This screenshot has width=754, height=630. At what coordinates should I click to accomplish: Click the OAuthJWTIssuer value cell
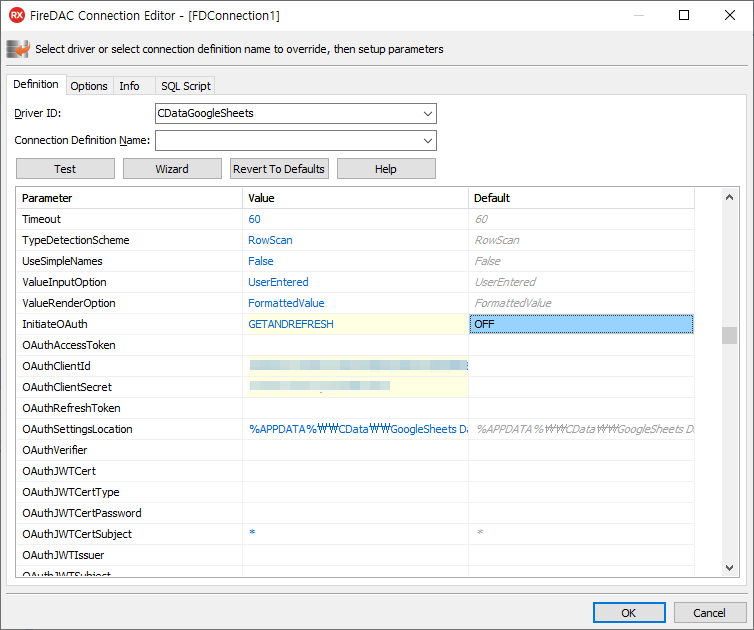356,555
